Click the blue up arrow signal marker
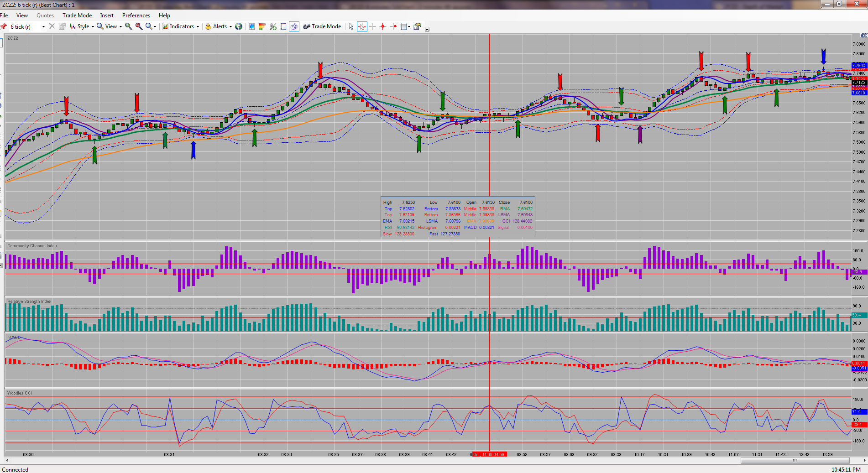The image size is (868, 473). point(193,150)
